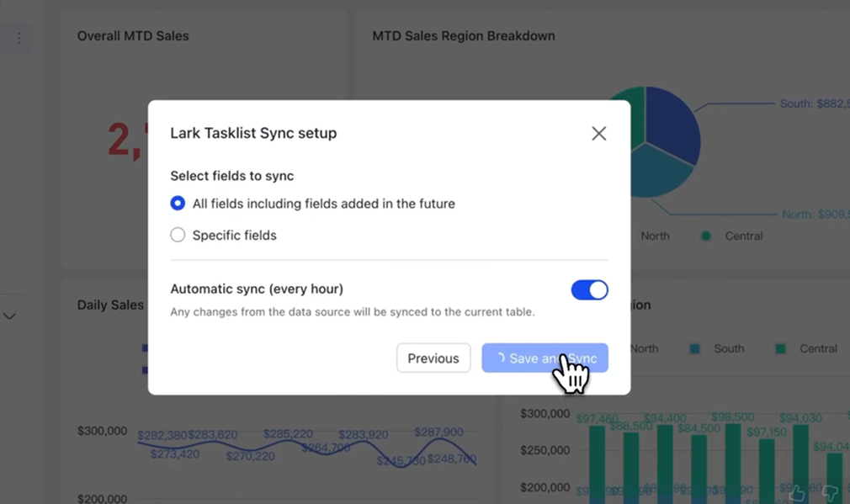The height and width of the screenshot is (504, 850).
Task: Click the thumbs down feedback icon
Action: tap(829, 493)
